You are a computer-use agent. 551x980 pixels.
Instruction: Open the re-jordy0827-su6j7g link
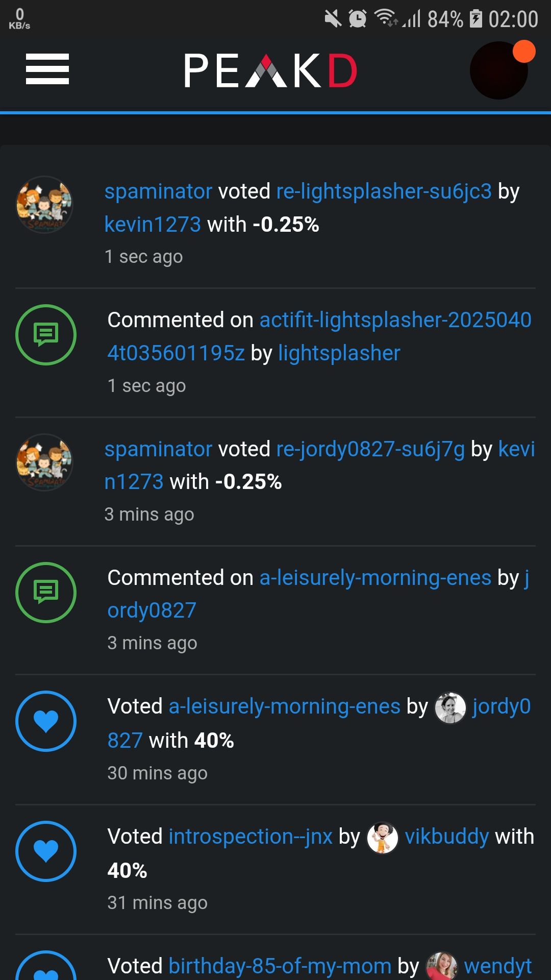pyautogui.click(x=370, y=449)
